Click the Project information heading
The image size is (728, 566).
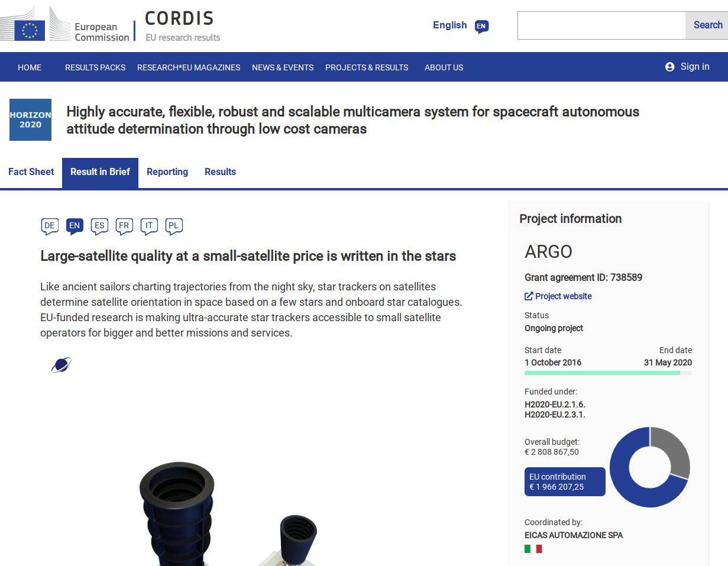(x=571, y=219)
